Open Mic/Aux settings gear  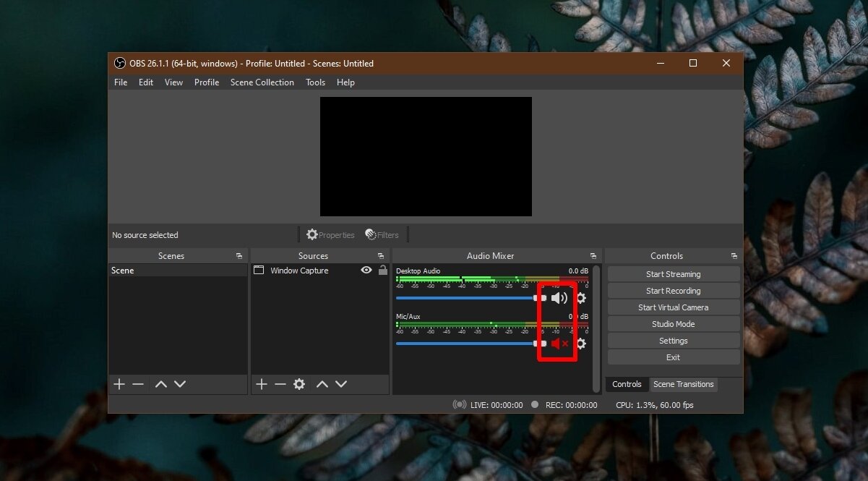(581, 344)
